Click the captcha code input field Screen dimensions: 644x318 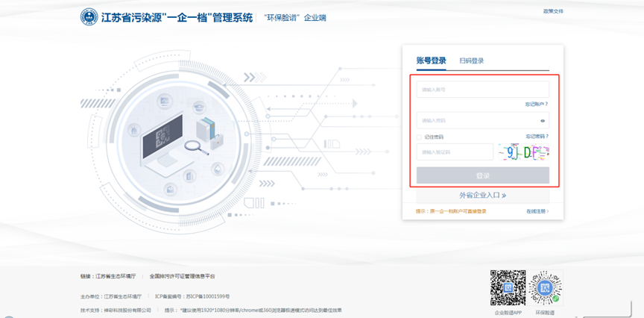point(455,152)
